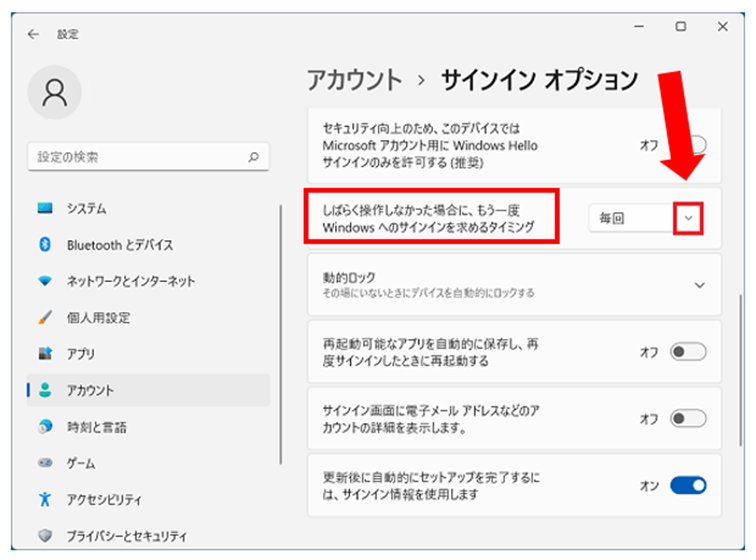Open ゲーム settings category

click(x=148, y=463)
